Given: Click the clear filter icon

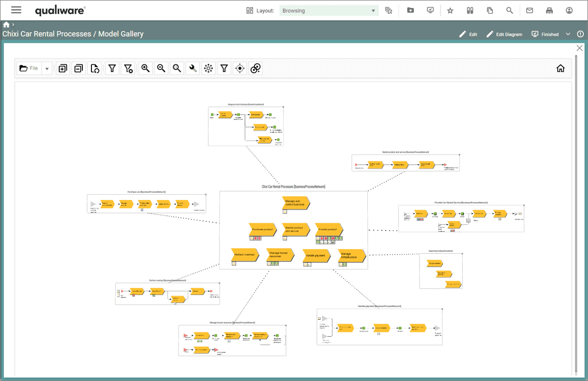Looking at the screenshot, I should coord(128,68).
